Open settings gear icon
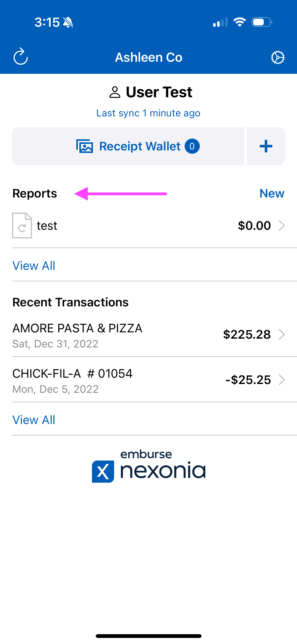 [x=278, y=57]
